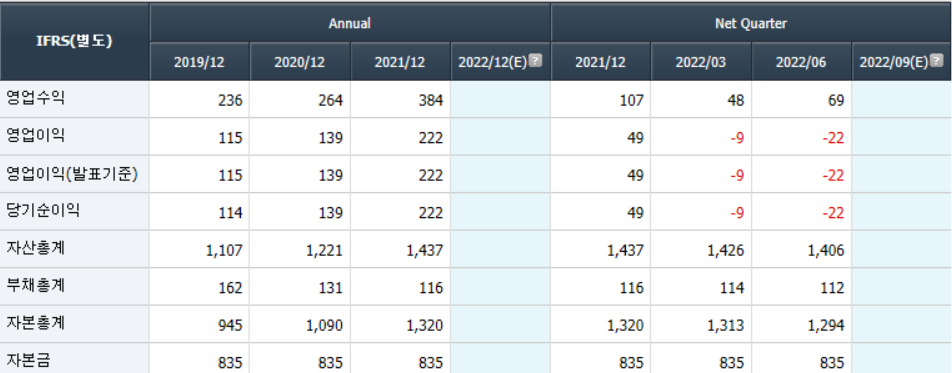Click 자본금 value 835 under 2019/12
This screenshot has width=952, height=373.
coord(231,364)
